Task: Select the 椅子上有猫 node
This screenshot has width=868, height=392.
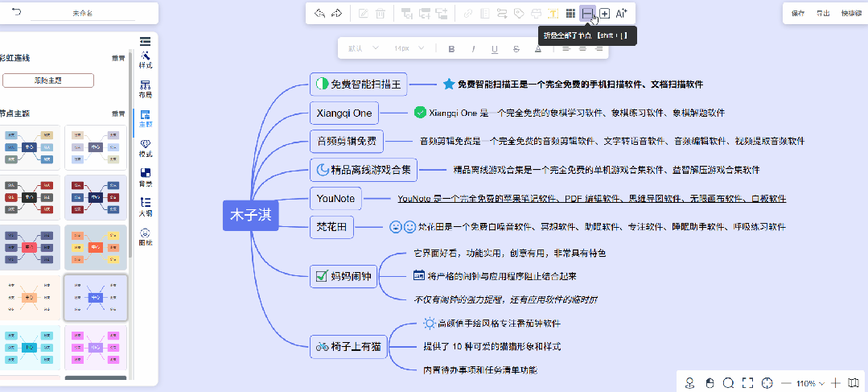Action: (x=349, y=347)
